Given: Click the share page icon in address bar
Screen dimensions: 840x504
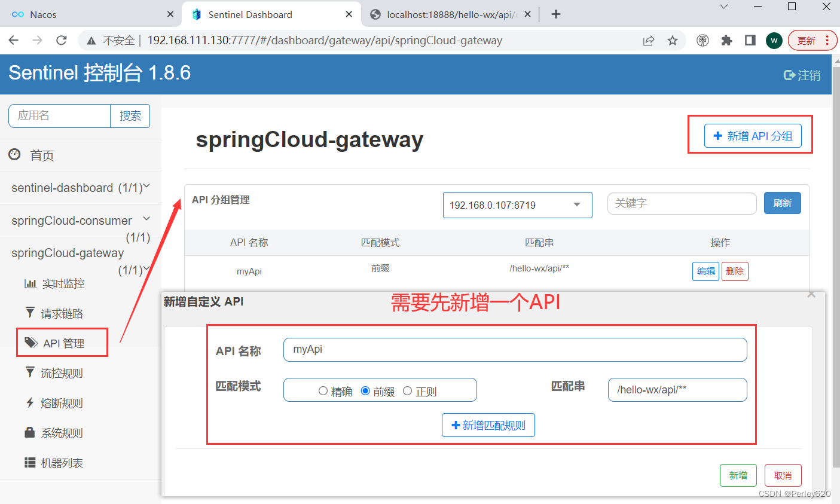Looking at the screenshot, I should coord(649,41).
